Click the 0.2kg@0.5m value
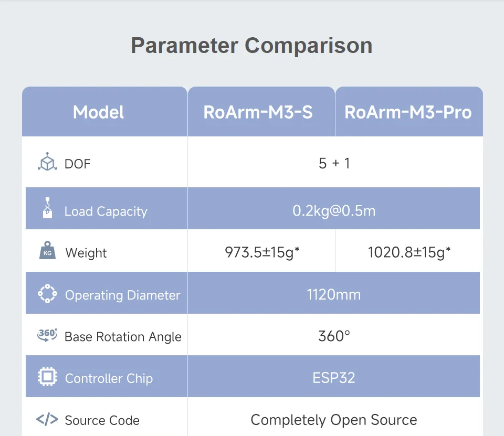 (x=334, y=211)
